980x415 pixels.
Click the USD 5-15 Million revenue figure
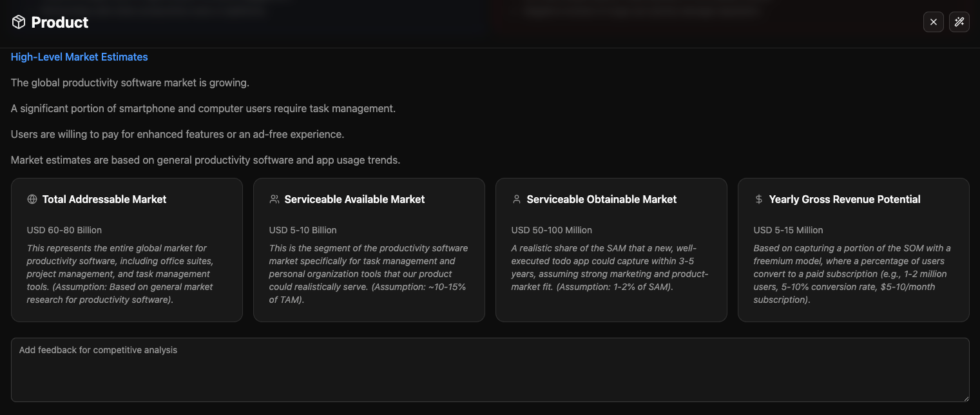[788, 230]
